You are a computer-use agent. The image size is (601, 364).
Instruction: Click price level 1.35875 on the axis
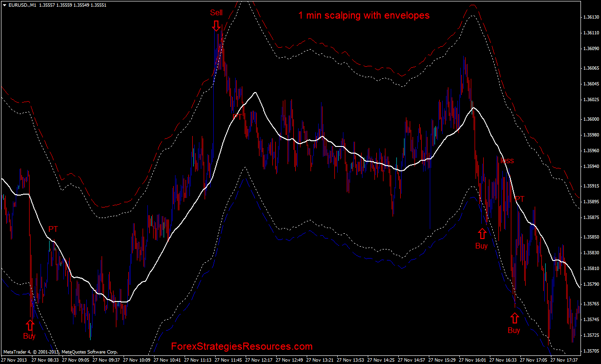click(x=591, y=218)
